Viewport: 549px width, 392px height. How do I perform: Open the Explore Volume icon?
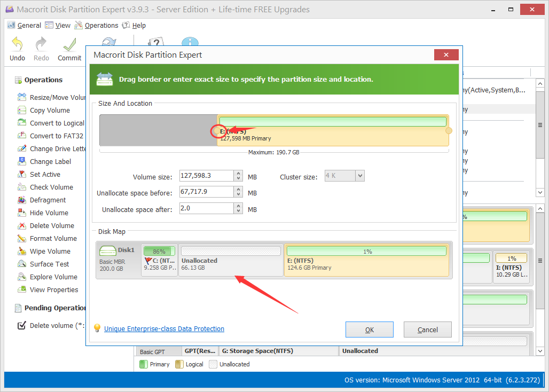[22, 277]
